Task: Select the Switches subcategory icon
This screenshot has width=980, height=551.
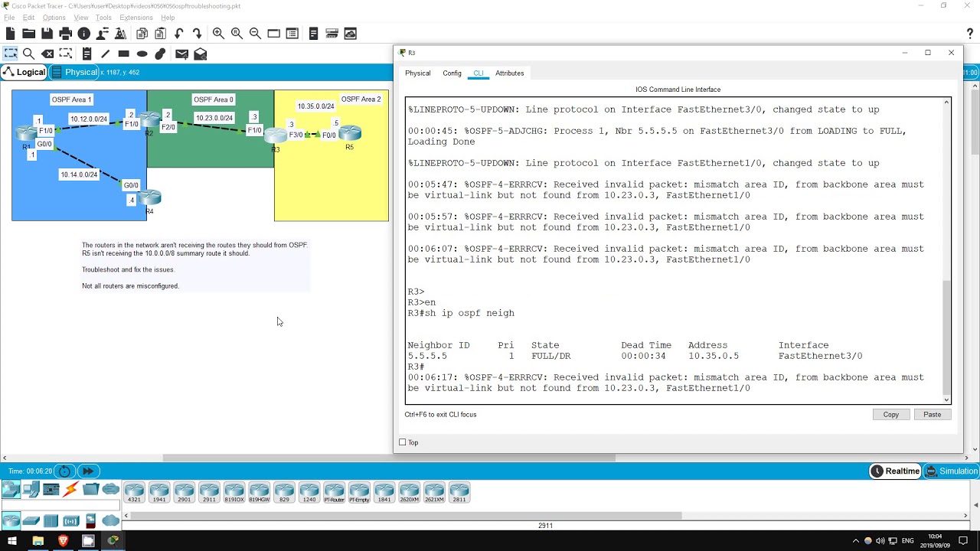Action: 31,521
